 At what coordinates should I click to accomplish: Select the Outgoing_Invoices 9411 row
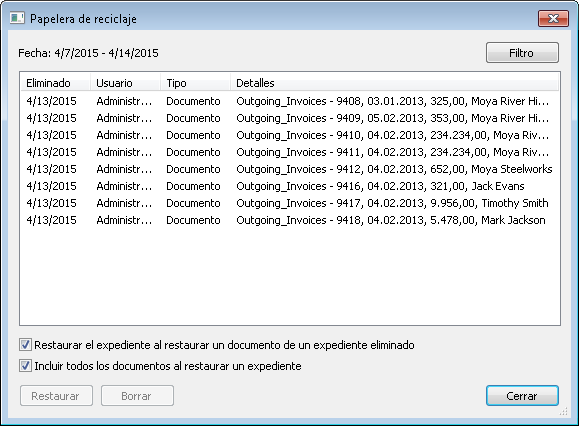coord(290,152)
